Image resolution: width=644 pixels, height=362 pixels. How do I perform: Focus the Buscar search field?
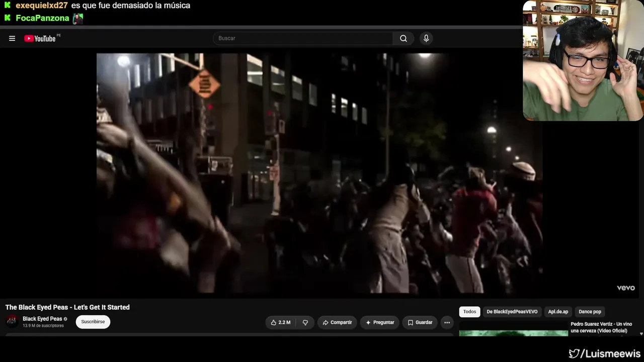coord(303,38)
